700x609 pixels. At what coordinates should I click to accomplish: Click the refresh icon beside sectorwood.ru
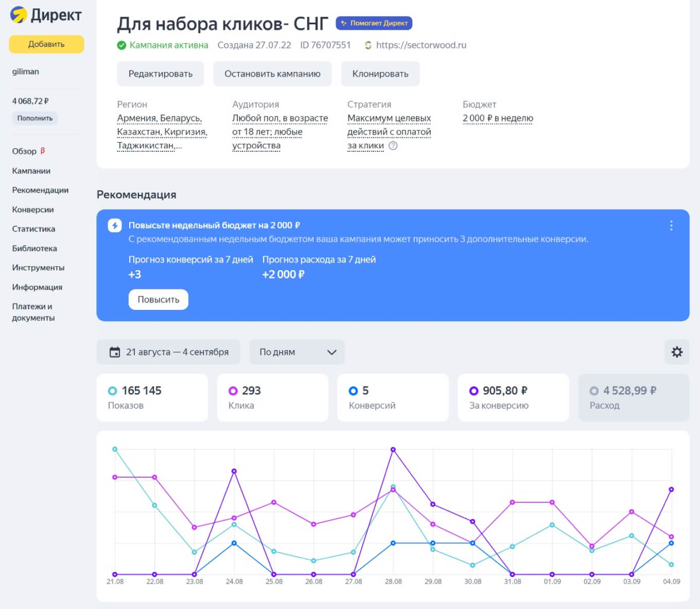(368, 45)
